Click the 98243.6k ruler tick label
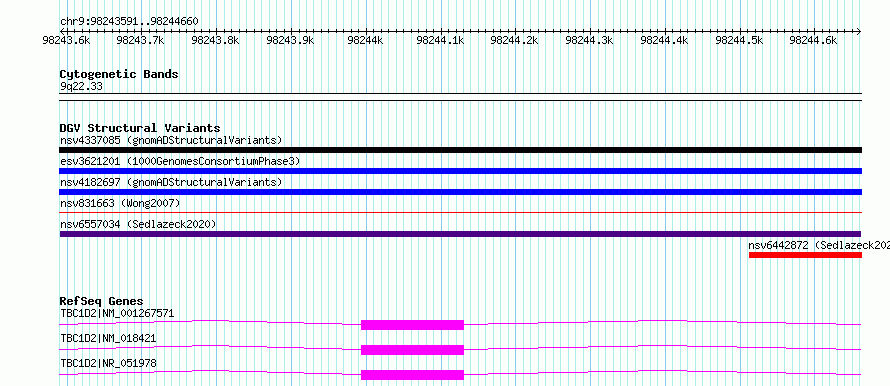The width and height of the screenshot is (890, 386). point(67,40)
